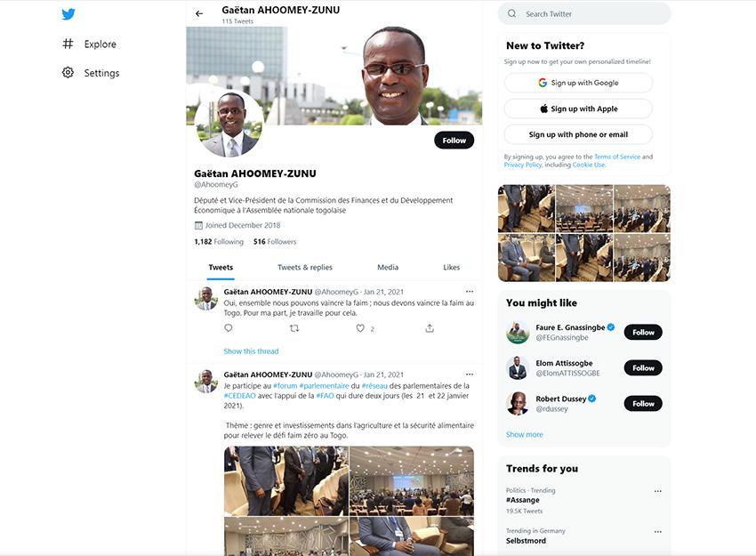Follow Faure E. Gnassingbe

643,332
